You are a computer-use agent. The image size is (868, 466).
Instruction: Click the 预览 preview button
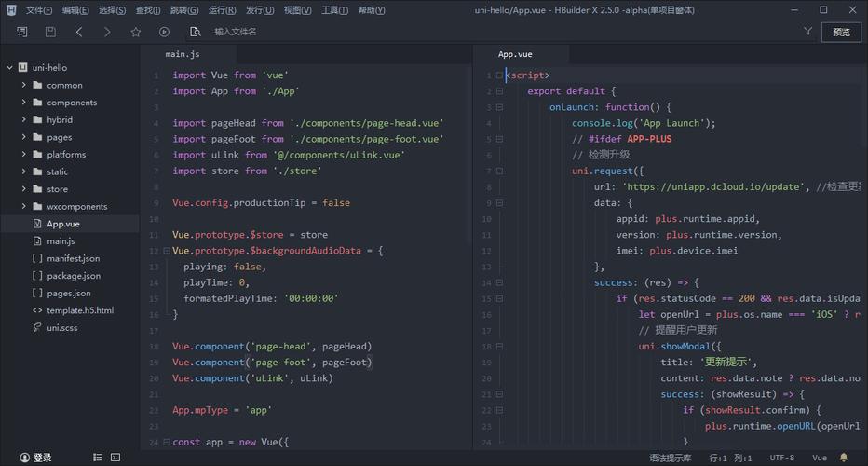coord(841,32)
